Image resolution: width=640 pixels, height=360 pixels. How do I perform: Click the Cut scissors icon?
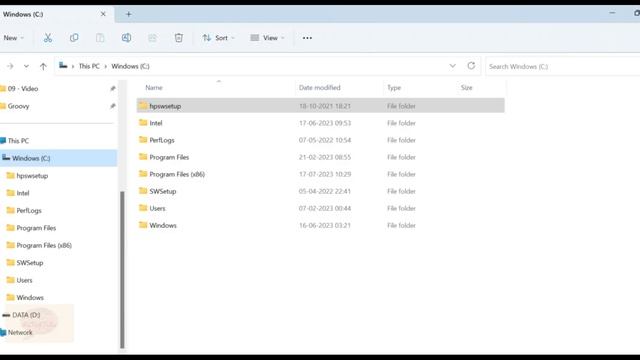pyautogui.click(x=48, y=38)
